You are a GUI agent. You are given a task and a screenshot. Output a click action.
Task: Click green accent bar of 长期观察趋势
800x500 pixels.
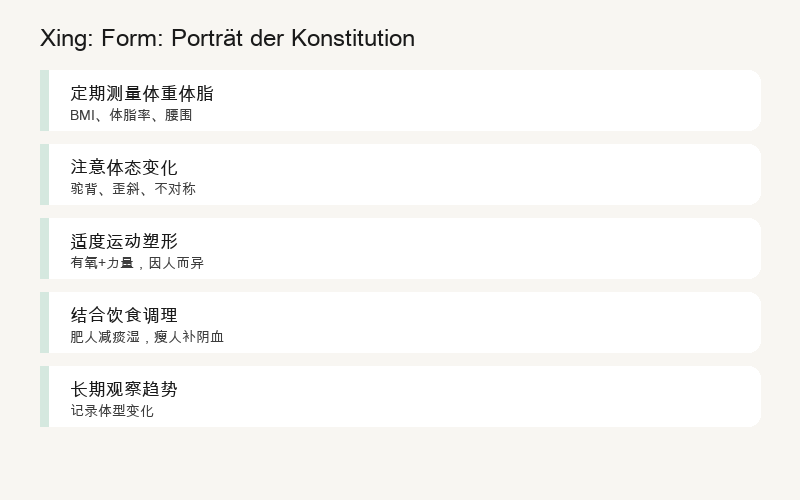pyautogui.click(x=44, y=396)
